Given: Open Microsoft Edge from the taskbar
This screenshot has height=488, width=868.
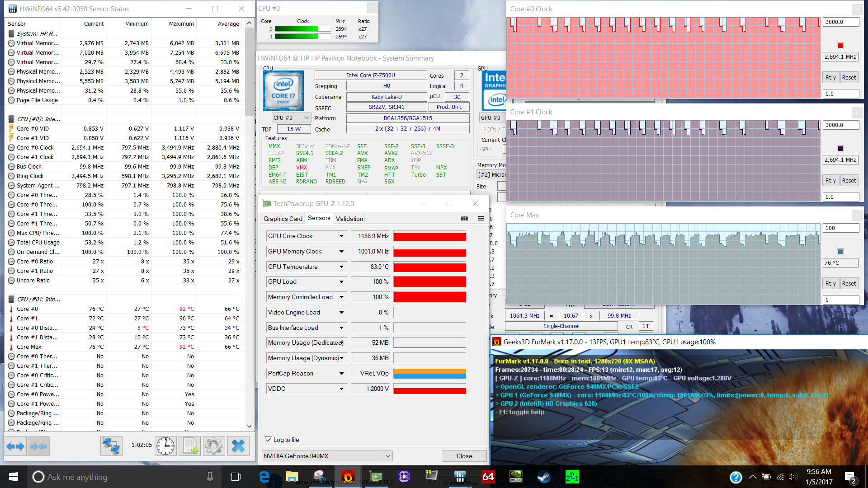Looking at the screenshot, I should (x=264, y=477).
